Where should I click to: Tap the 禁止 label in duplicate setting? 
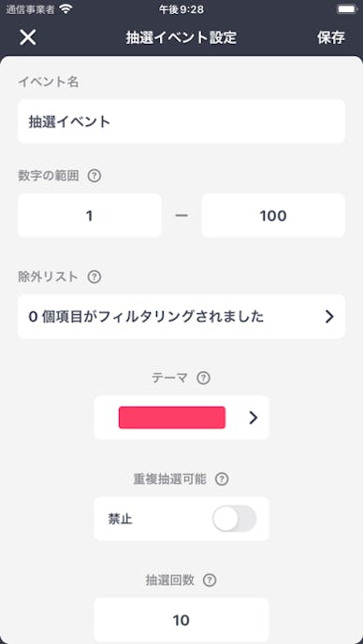click(121, 519)
